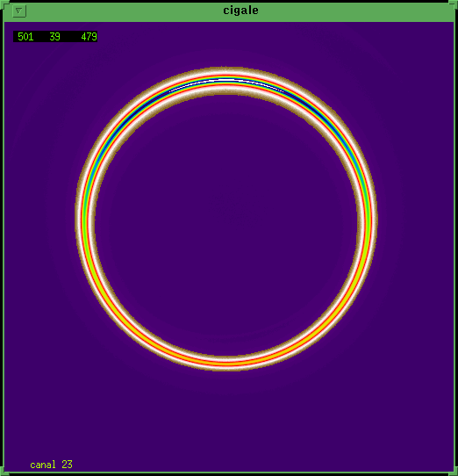Click the topmost point of the ring
458x476 pixels.
[x=226, y=68]
